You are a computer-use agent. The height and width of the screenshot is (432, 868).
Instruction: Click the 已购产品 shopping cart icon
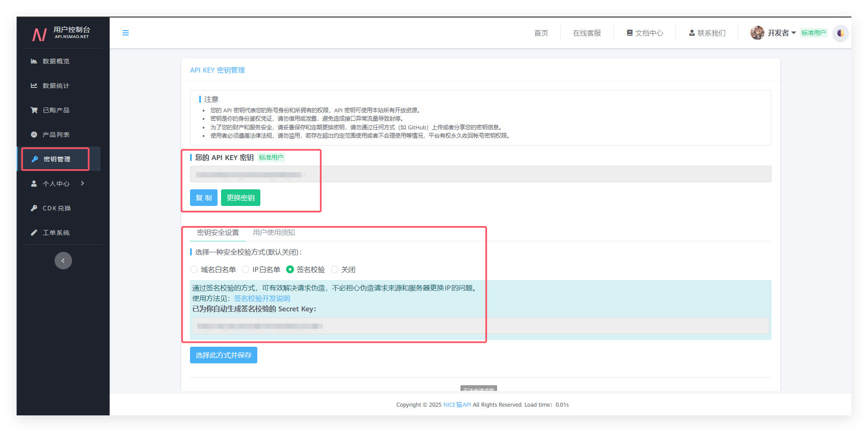tap(34, 110)
